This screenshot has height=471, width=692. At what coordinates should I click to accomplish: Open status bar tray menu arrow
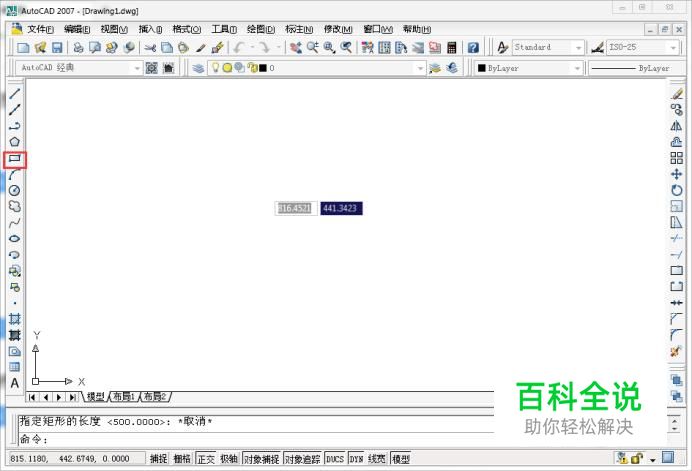653,460
